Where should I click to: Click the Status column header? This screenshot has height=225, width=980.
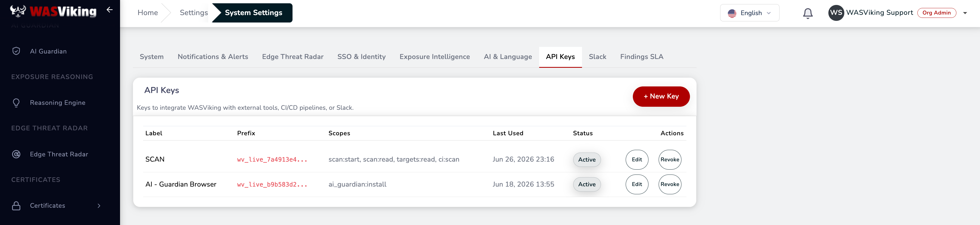(583, 133)
